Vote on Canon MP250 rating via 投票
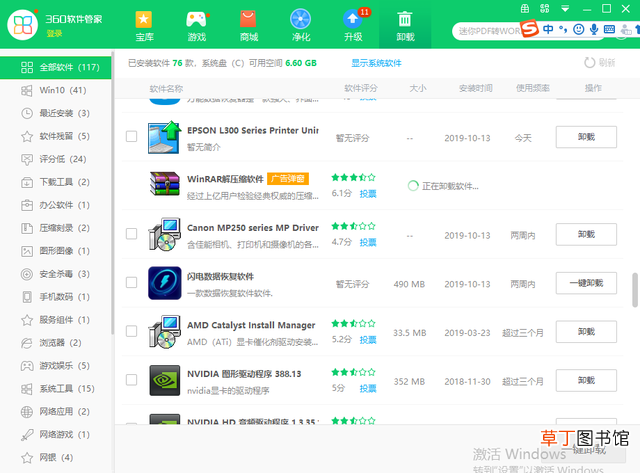 tap(368, 242)
